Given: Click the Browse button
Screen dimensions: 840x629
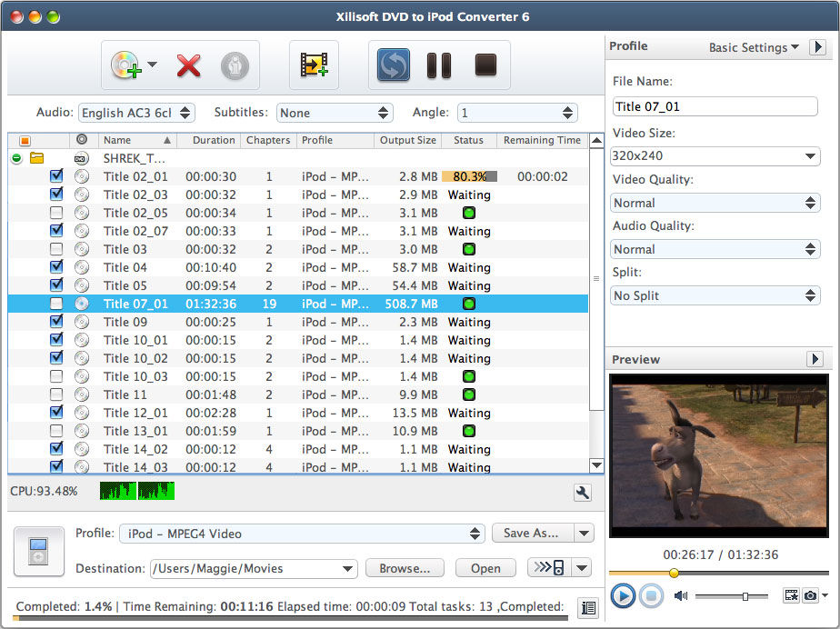Looking at the screenshot, I should click(405, 568).
